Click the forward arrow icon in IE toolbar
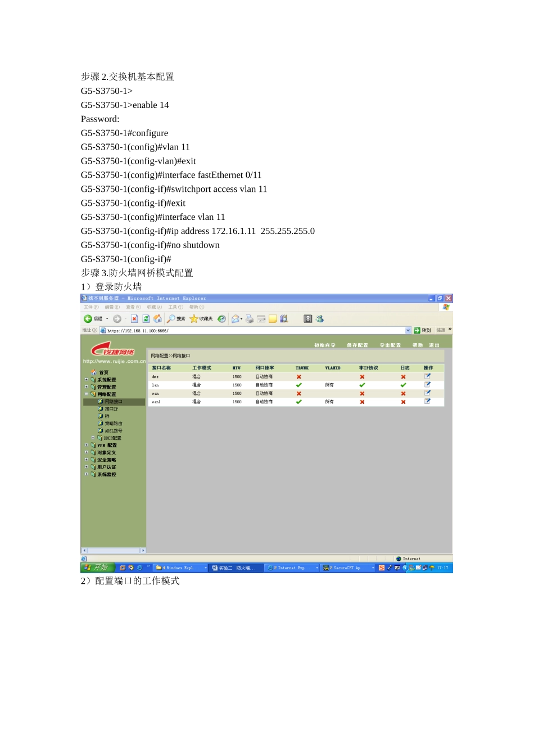Viewport: 534px width, 756px height. 117,319
